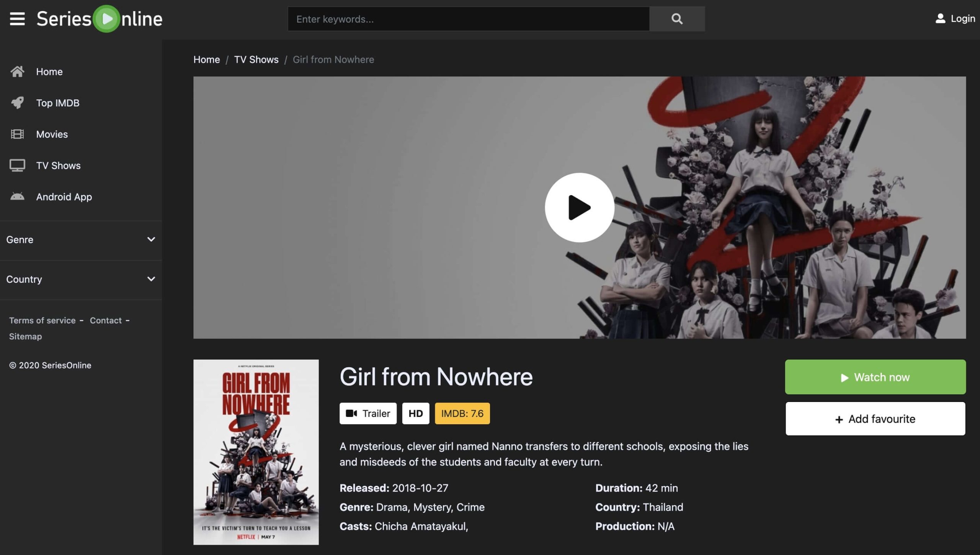Screen dimensions: 980x555
Task: Open the Trailer button
Action: click(368, 413)
